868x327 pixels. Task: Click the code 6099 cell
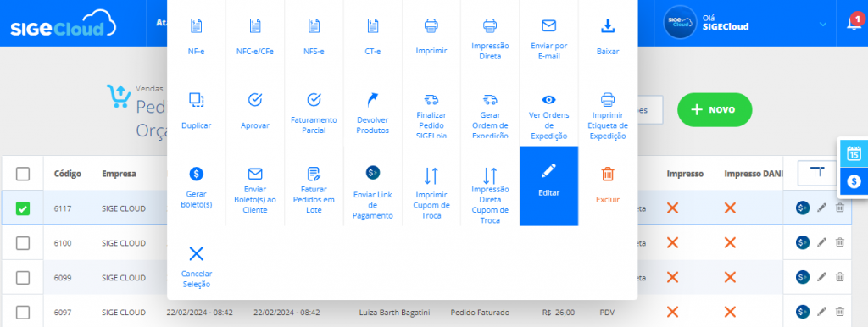point(62,277)
